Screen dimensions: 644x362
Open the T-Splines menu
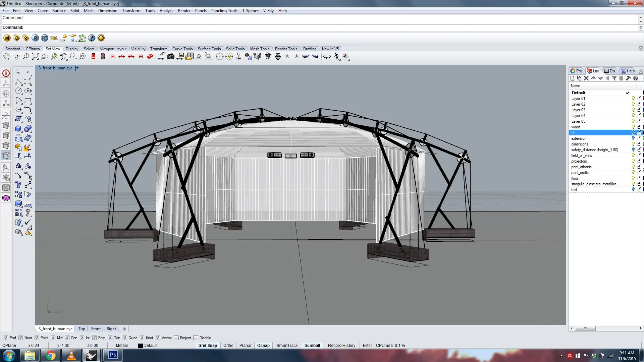pos(250,11)
